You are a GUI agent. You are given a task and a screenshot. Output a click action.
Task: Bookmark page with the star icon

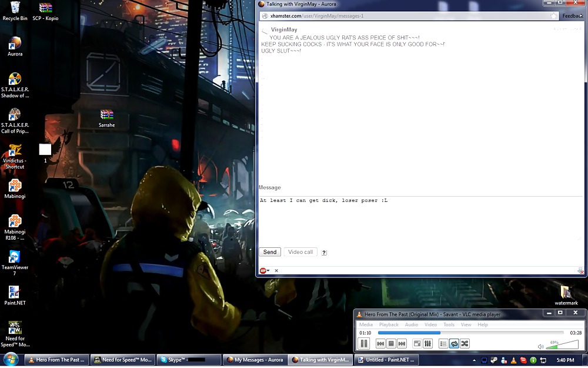point(553,16)
